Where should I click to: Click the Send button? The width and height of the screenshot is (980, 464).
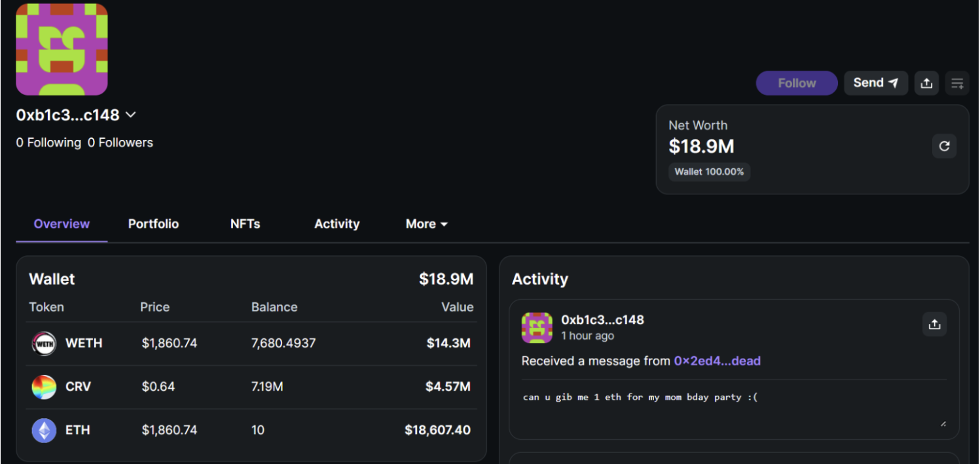click(x=875, y=83)
